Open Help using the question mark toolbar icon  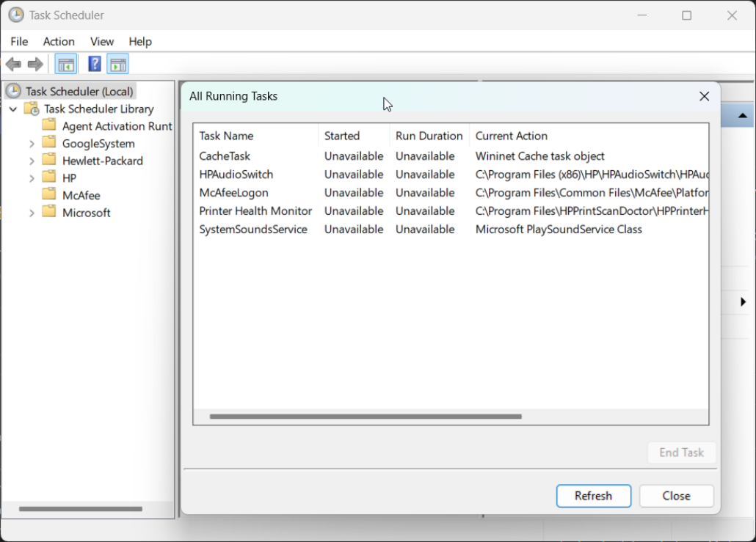click(x=94, y=64)
